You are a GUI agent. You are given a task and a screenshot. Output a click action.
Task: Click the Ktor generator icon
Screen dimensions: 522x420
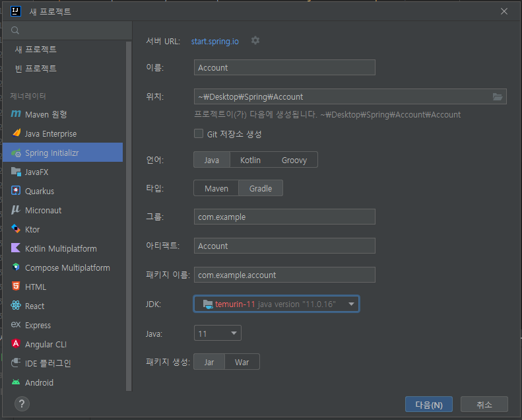click(16, 228)
